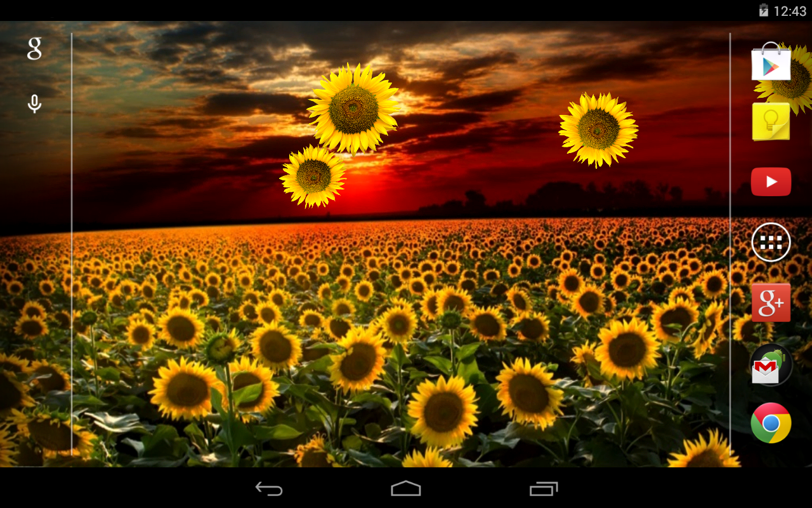Image resolution: width=812 pixels, height=508 pixels.
Task: Tap the voice search microphone
Action: [34, 104]
